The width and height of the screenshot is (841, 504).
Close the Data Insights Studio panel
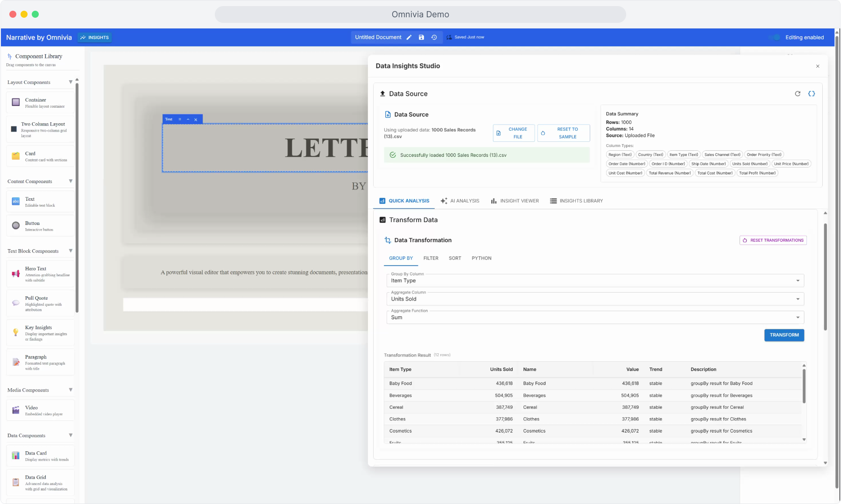coord(818,66)
